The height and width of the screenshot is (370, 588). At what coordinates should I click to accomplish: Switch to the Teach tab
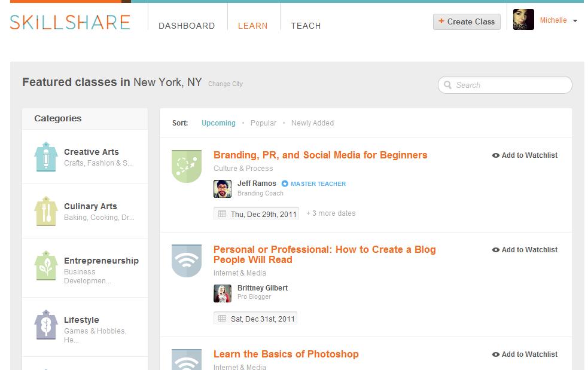coord(306,26)
